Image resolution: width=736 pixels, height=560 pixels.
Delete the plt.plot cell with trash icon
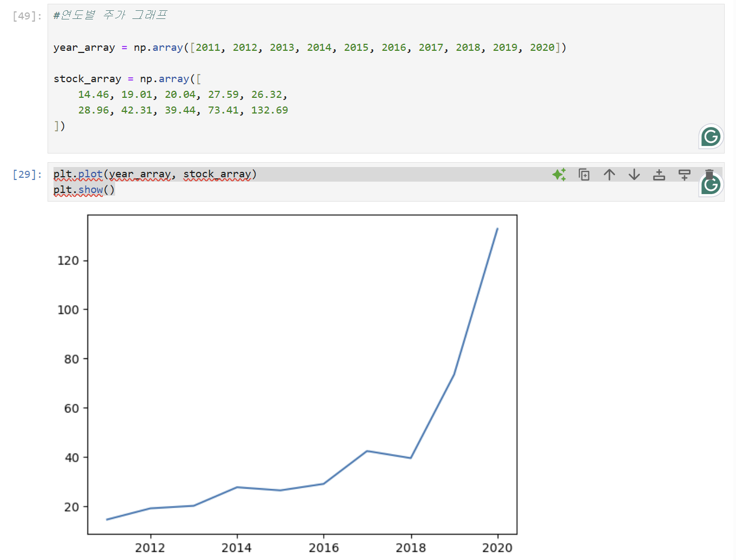click(x=709, y=173)
